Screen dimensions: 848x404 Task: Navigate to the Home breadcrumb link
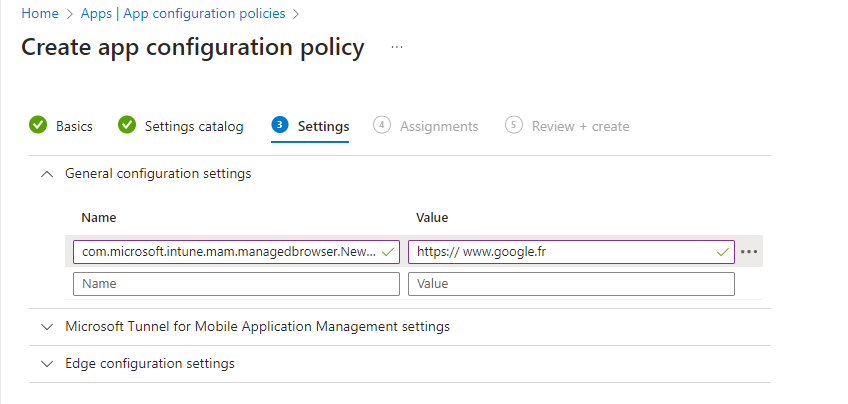click(39, 14)
